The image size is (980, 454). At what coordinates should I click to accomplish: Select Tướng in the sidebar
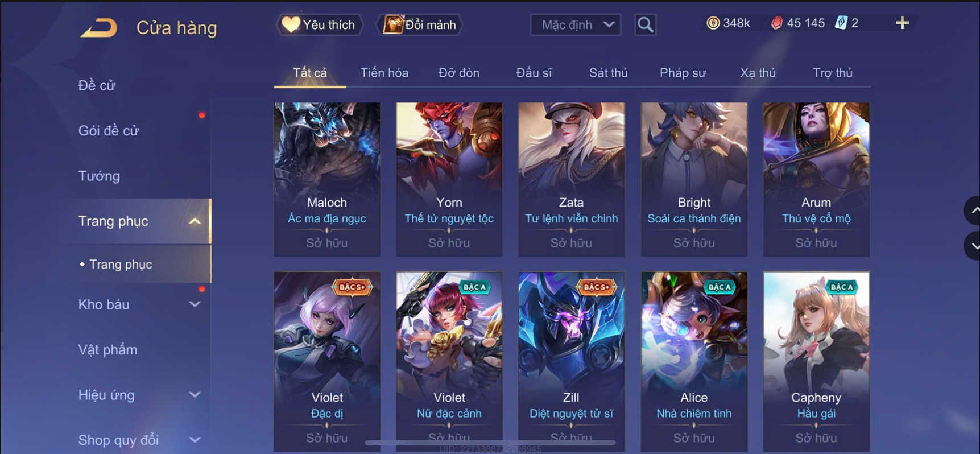pos(99,176)
